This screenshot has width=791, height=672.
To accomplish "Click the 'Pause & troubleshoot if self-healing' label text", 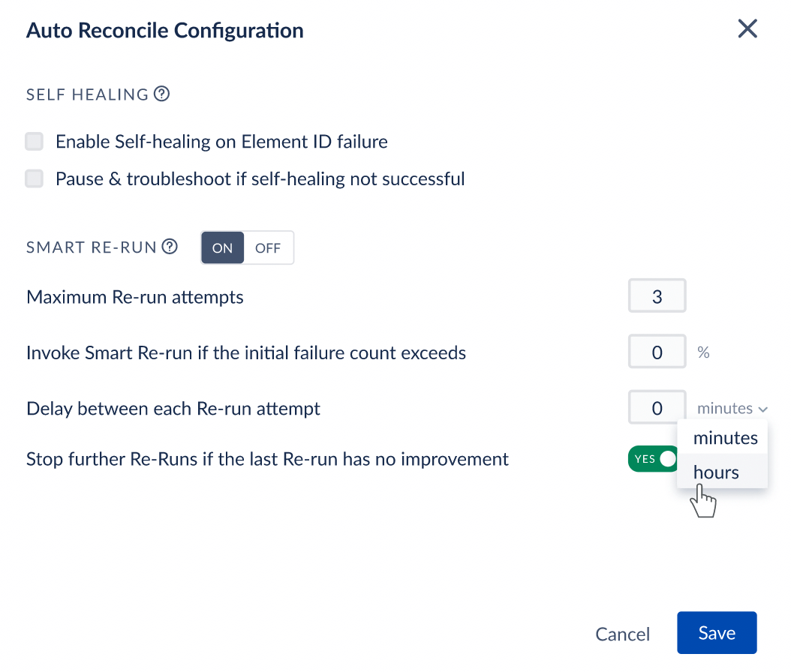I will (x=260, y=178).
